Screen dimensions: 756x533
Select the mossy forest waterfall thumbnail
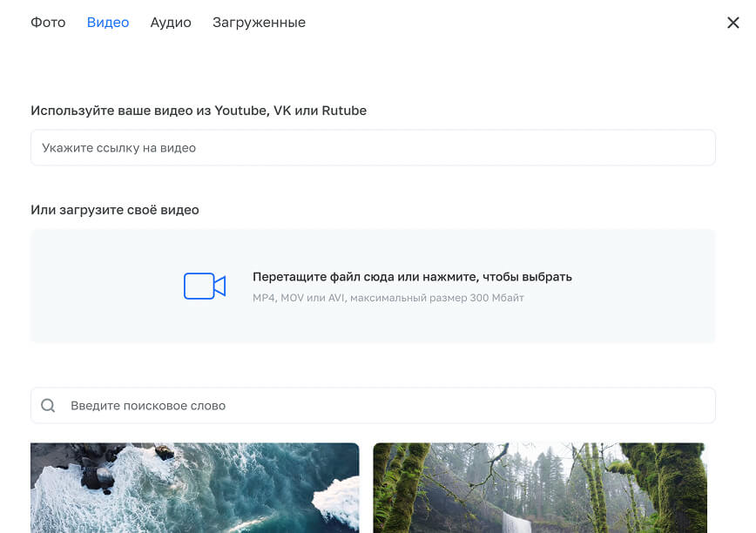[x=540, y=488]
